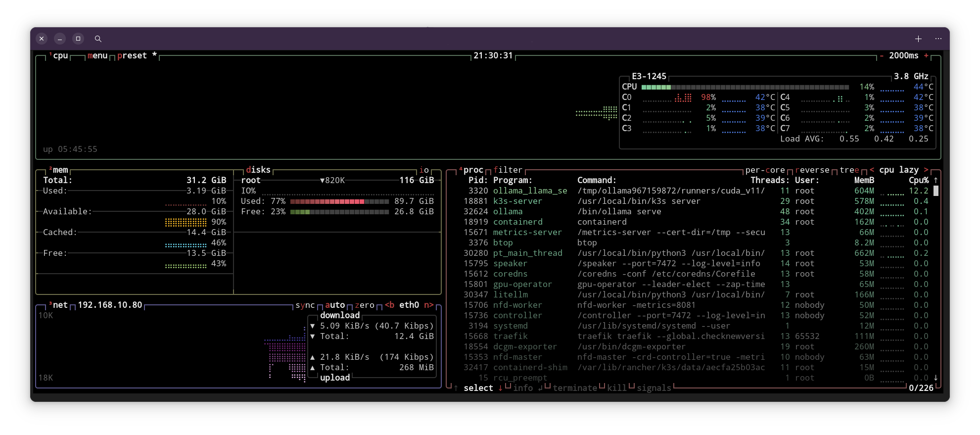Change the preset view
The height and width of the screenshot is (435, 980).
[132, 56]
